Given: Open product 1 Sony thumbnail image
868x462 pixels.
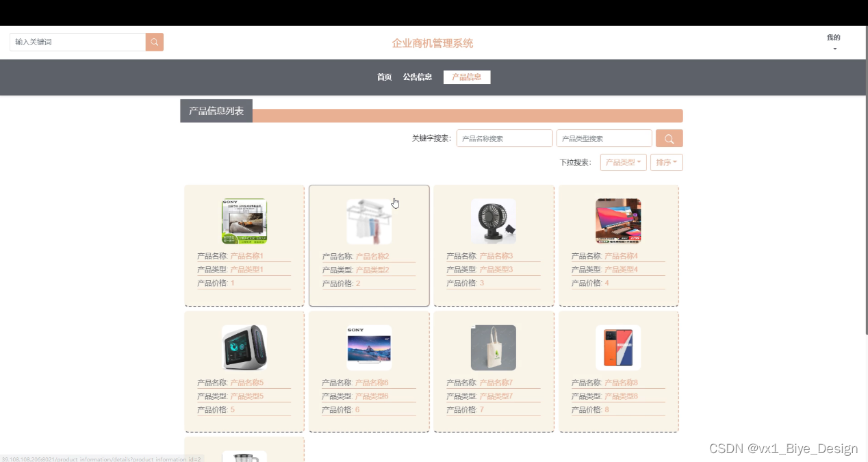Looking at the screenshot, I should (244, 221).
